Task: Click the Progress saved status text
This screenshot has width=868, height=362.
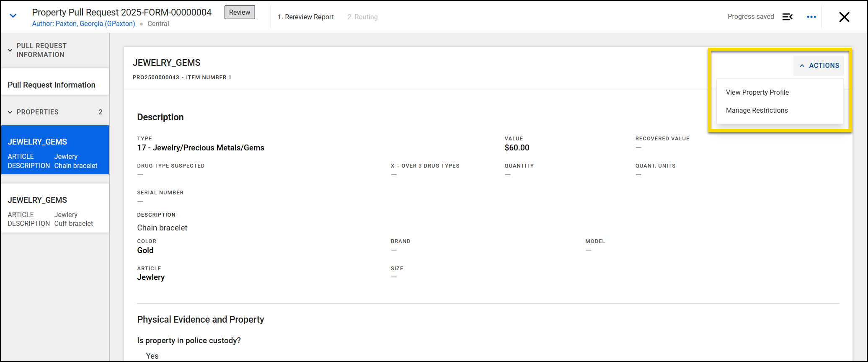Action: 750,17
